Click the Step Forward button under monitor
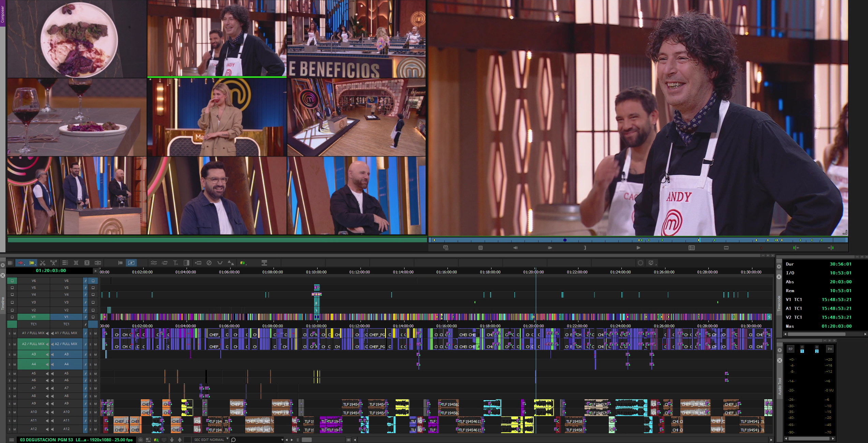This screenshot has height=443, width=868. coord(550,248)
